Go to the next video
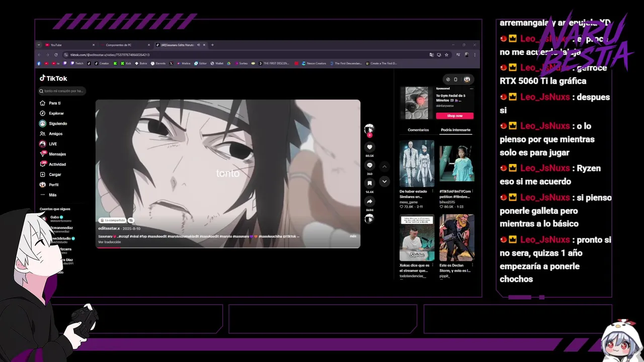 click(x=384, y=182)
